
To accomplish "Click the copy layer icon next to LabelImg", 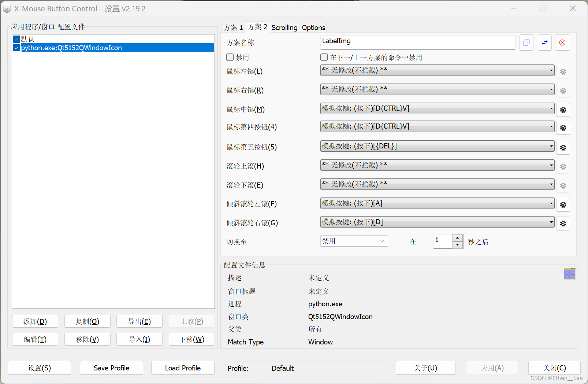I will point(526,43).
